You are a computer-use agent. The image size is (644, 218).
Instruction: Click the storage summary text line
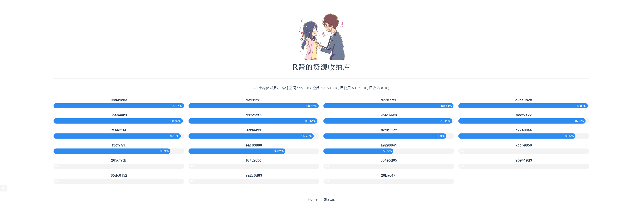point(322,88)
